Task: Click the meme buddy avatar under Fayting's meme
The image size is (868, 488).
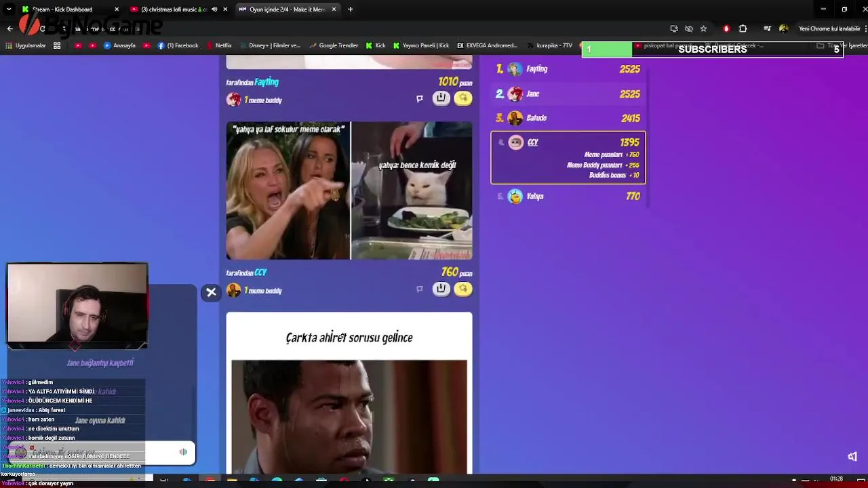Action: [233, 100]
